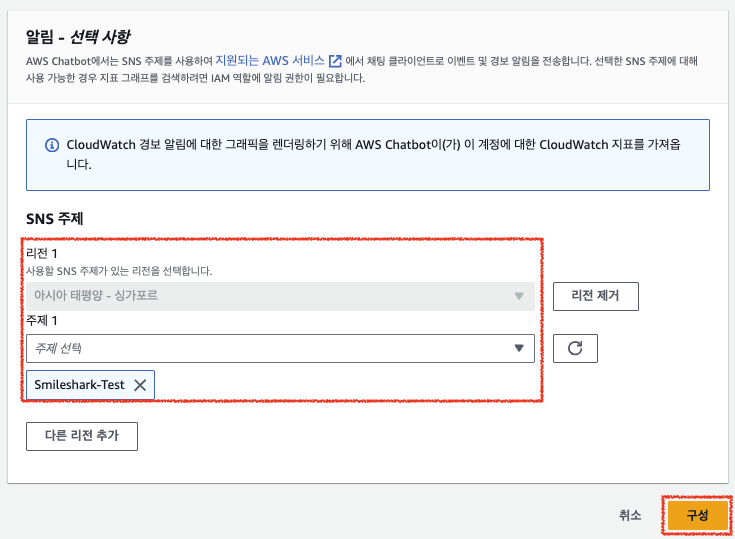Click the orange 구성 button

tap(696, 515)
